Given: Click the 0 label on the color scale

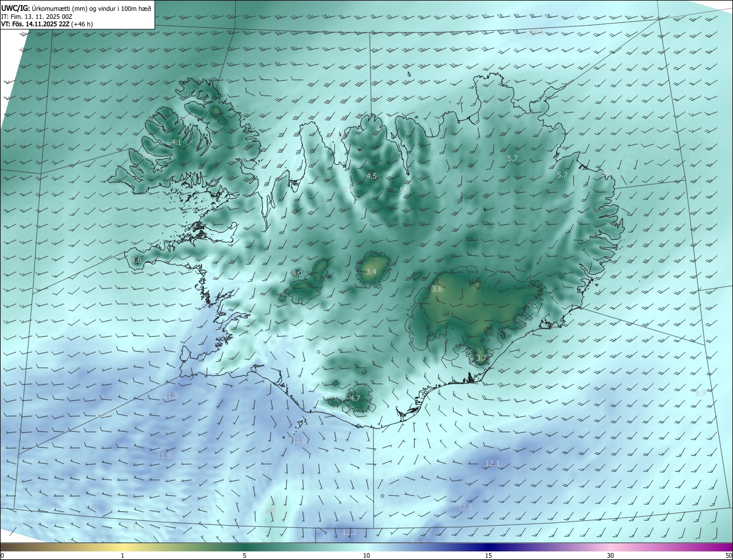Looking at the screenshot, I should click(x=2, y=556).
